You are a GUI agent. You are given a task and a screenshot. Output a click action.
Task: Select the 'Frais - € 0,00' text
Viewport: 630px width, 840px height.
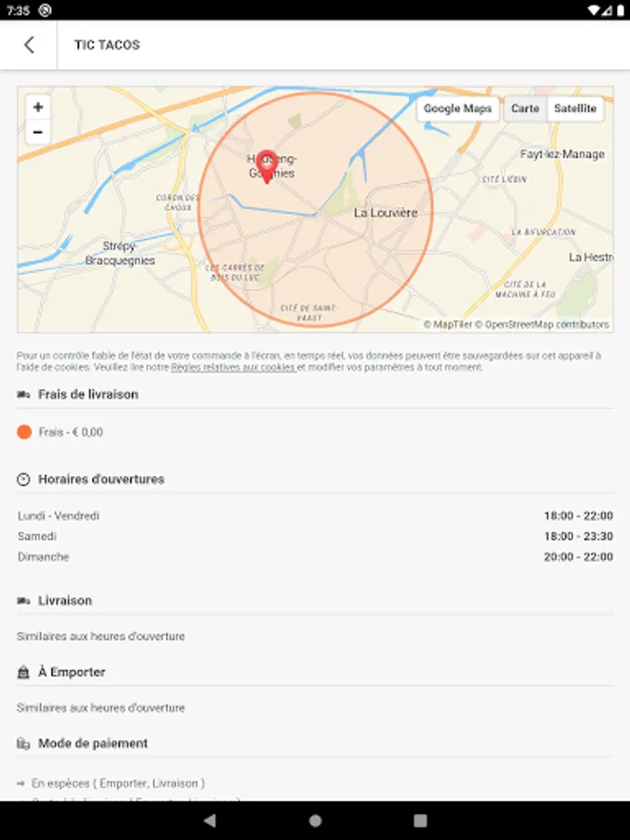pyautogui.click(x=71, y=432)
